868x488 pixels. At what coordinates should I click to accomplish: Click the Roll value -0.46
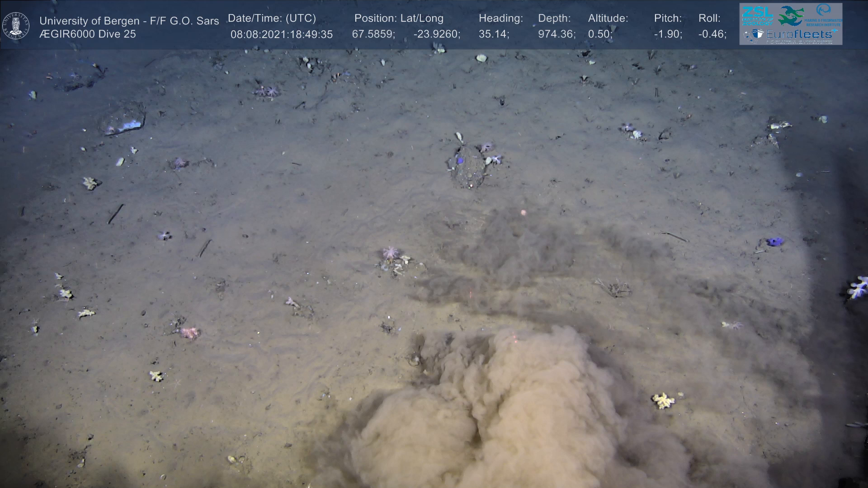[x=712, y=34]
